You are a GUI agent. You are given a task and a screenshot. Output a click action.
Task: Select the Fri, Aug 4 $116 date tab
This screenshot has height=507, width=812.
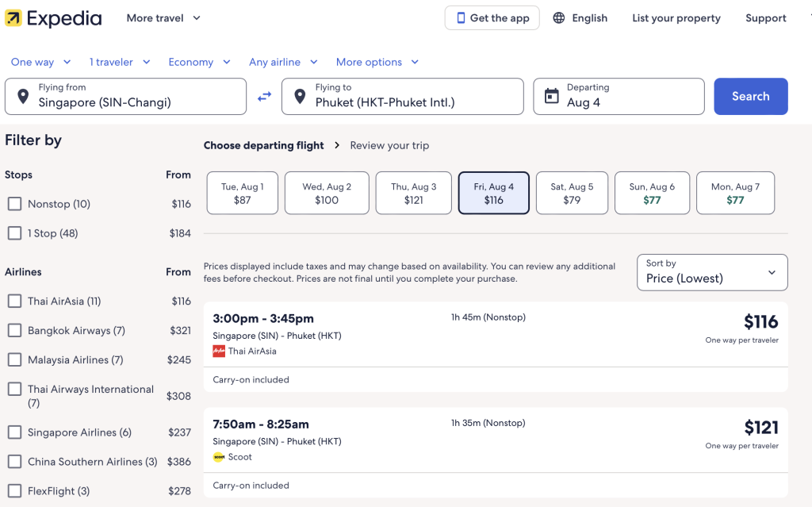point(493,193)
